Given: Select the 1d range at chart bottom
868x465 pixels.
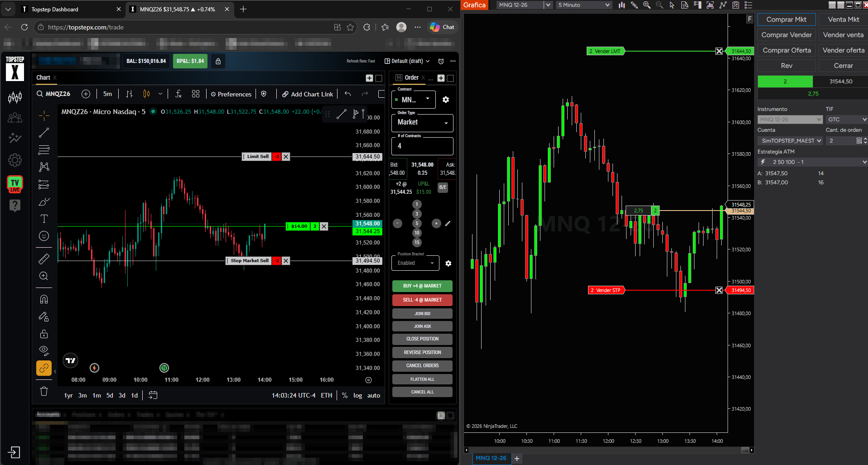Looking at the screenshot, I should coord(135,395).
